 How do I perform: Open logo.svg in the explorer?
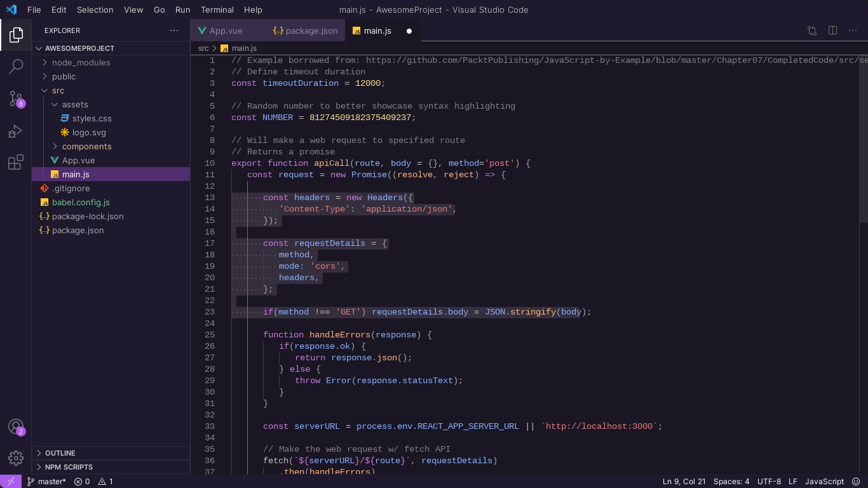[111, 132]
